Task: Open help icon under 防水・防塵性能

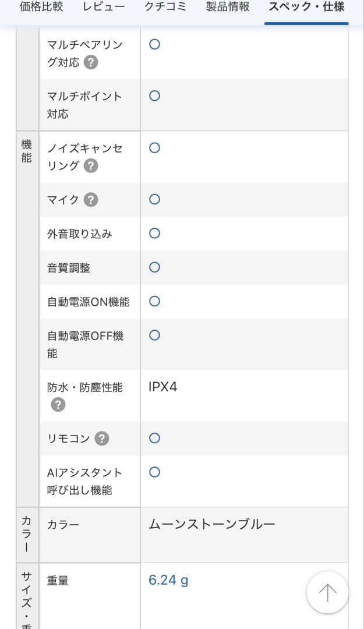Action: click(57, 404)
